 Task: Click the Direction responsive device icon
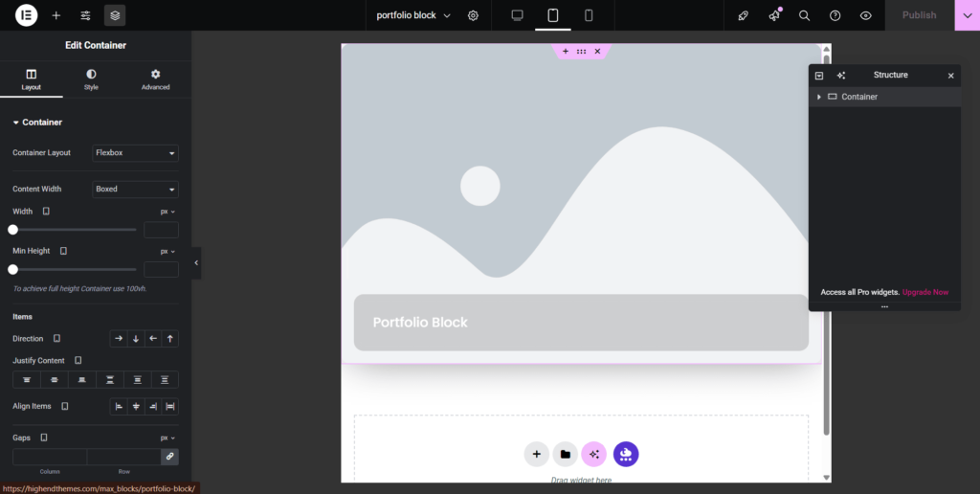56,338
